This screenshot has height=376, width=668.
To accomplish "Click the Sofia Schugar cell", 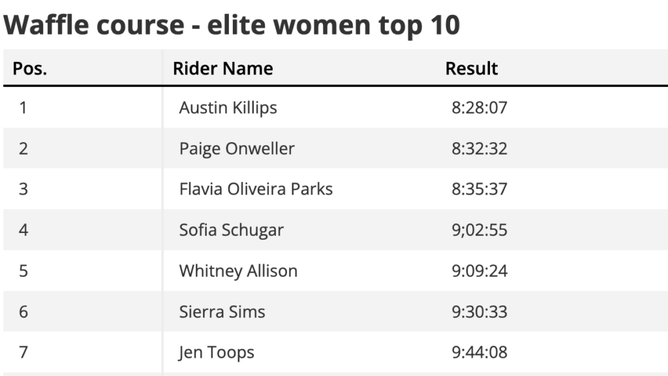I will tap(231, 230).
